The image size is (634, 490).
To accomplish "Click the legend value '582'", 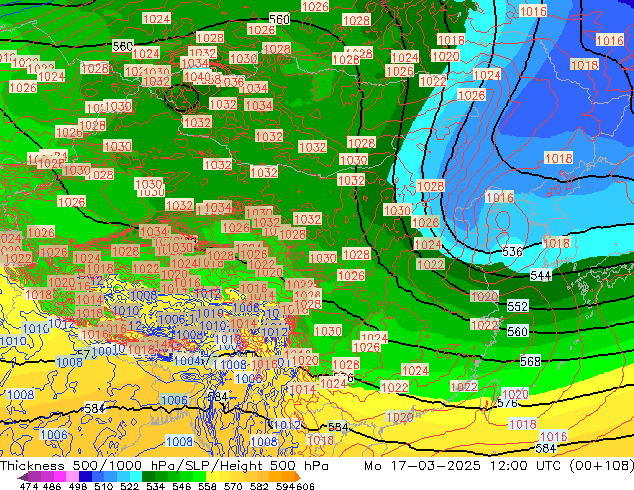I will [259, 486].
